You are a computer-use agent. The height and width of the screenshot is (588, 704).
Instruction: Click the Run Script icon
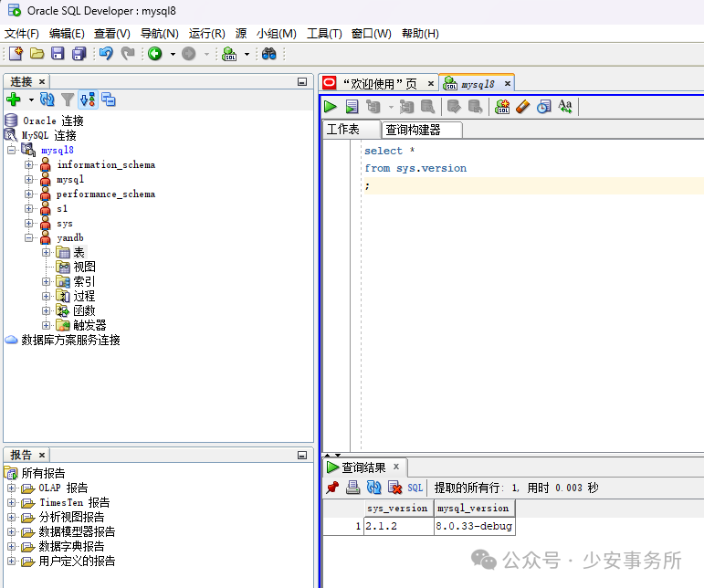pyautogui.click(x=352, y=107)
